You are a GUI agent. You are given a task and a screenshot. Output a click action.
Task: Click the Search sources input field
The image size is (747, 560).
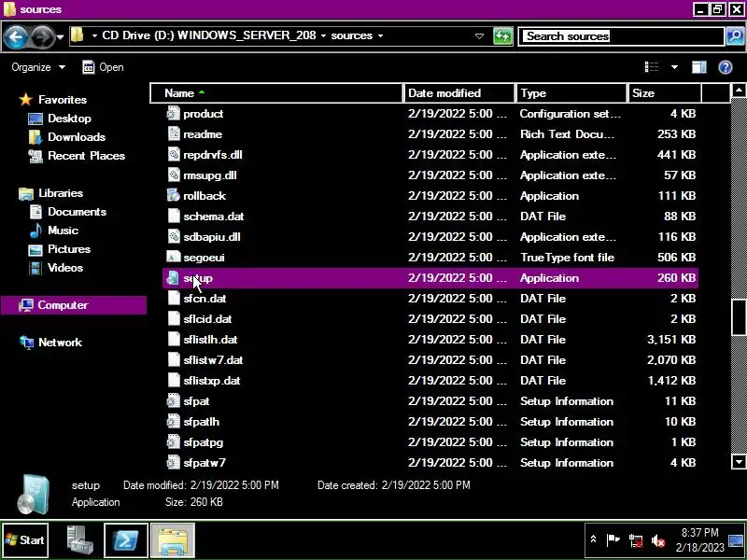click(x=621, y=36)
